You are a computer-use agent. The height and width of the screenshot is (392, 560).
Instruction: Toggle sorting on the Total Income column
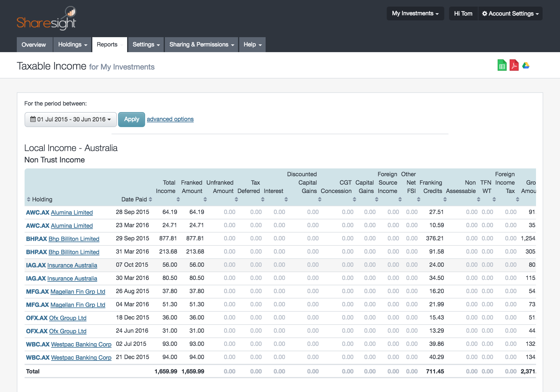pos(179,199)
